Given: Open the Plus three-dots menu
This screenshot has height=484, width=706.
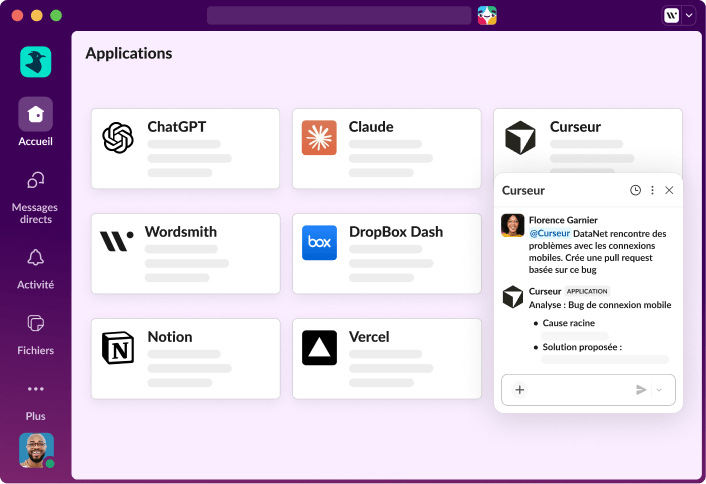Looking at the screenshot, I should click(x=36, y=402).
